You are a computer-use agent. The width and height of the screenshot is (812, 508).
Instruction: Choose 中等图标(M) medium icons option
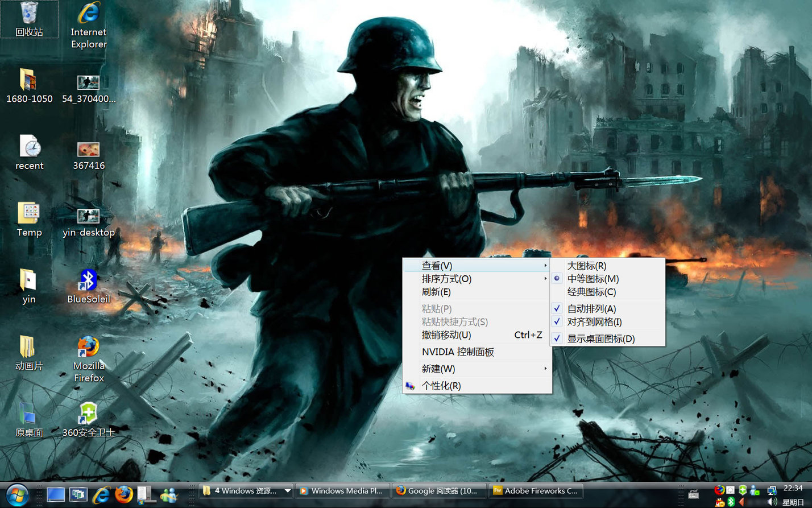pos(607,279)
